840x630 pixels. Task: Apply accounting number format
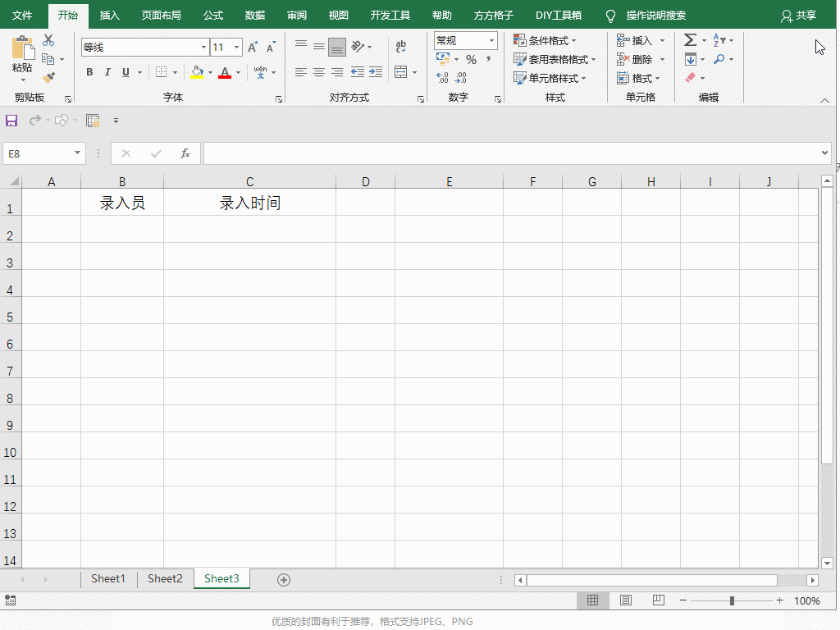[x=443, y=58]
